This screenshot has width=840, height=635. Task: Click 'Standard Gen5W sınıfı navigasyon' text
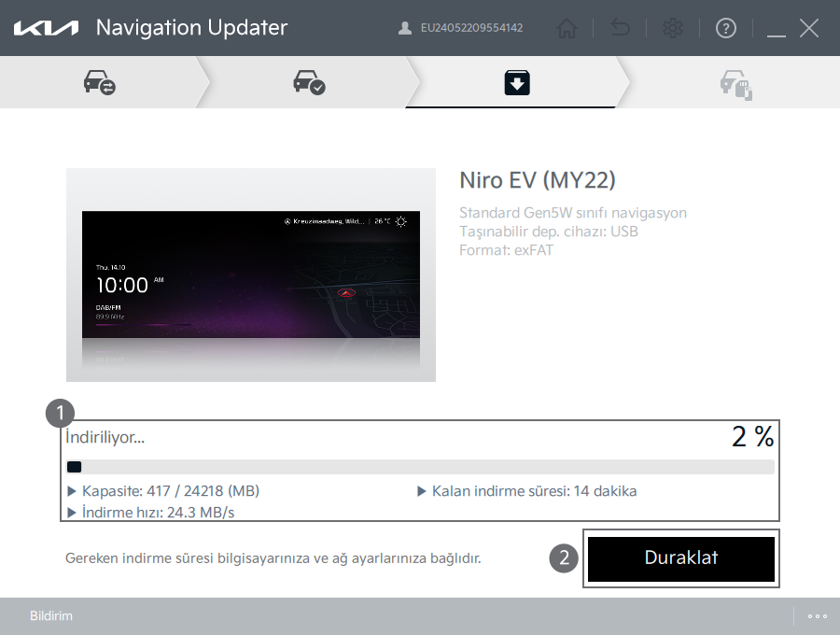573,213
